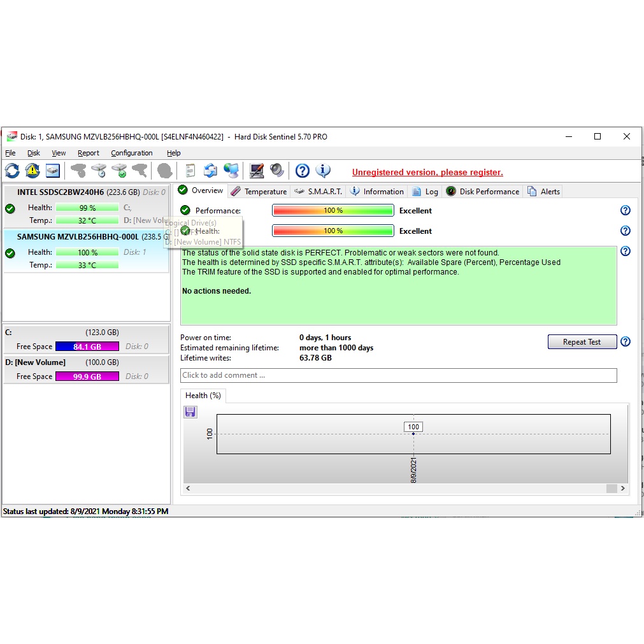Click the speaker sound toolbar icon
Viewport: 644px width, 644px height.
click(277, 171)
